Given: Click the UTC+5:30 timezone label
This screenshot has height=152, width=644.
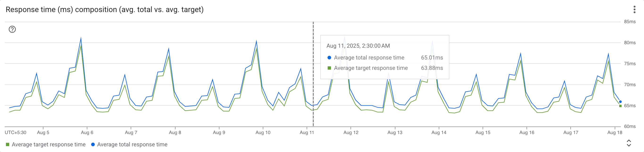Looking at the screenshot, I should coord(16,132).
